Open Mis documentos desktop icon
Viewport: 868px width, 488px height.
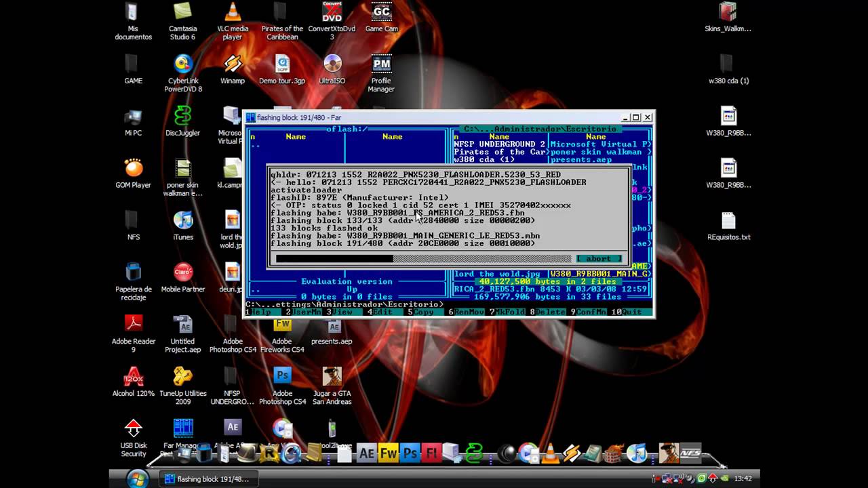133,22
